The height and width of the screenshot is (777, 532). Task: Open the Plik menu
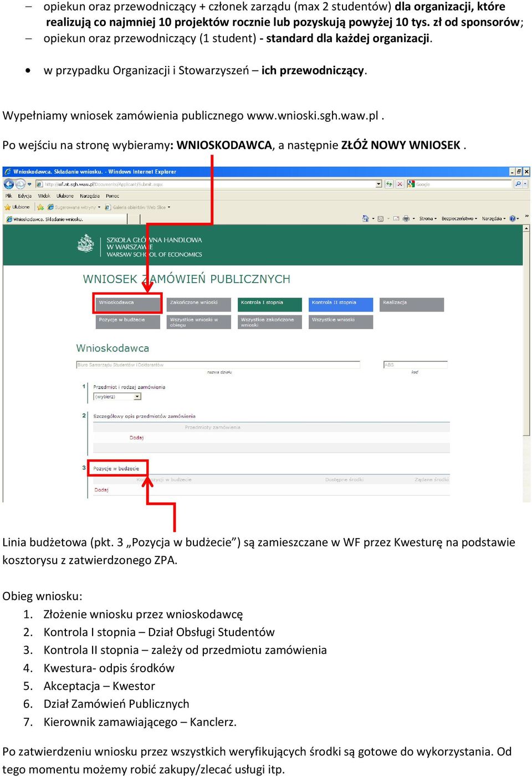[9, 196]
